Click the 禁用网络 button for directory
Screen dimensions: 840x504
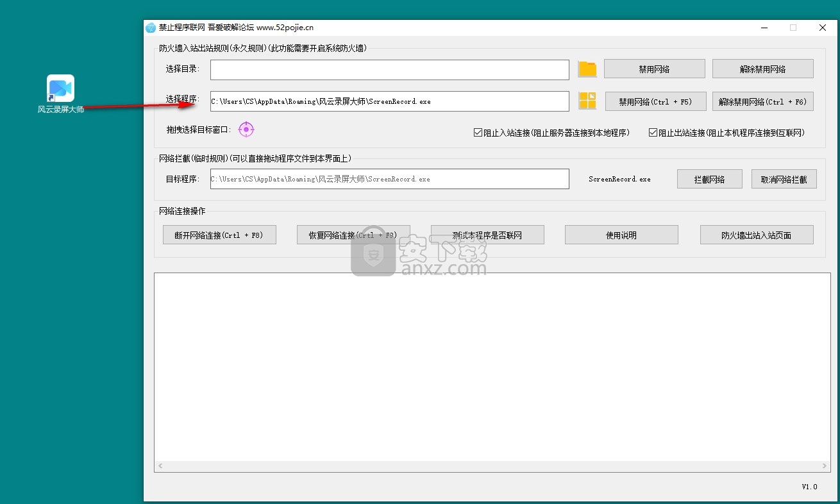coord(655,69)
